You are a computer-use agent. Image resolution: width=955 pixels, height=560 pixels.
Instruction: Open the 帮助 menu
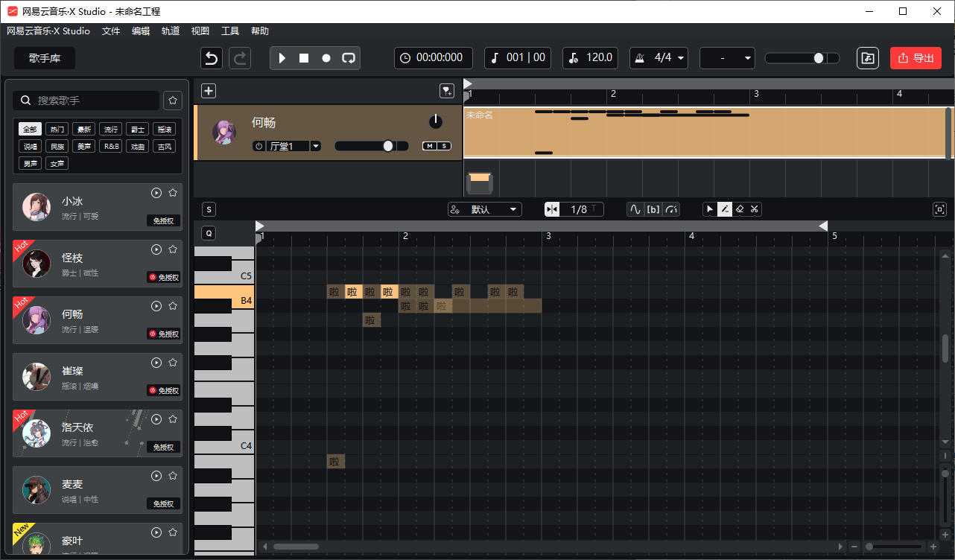(260, 31)
